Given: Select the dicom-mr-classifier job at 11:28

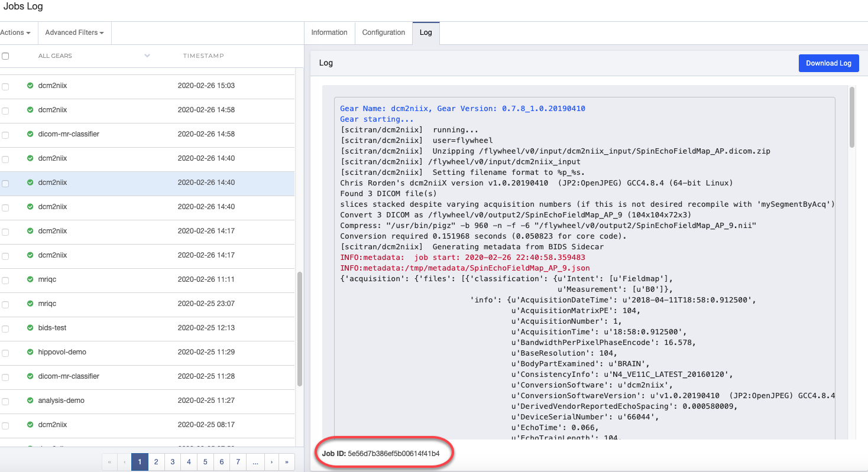Looking at the screenshot, I should tap(147, 376).
